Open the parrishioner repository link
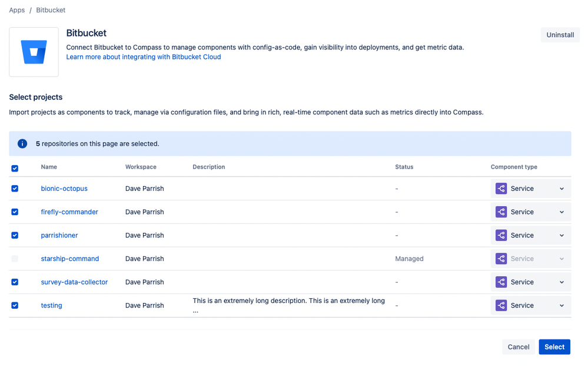 point(59,235)
